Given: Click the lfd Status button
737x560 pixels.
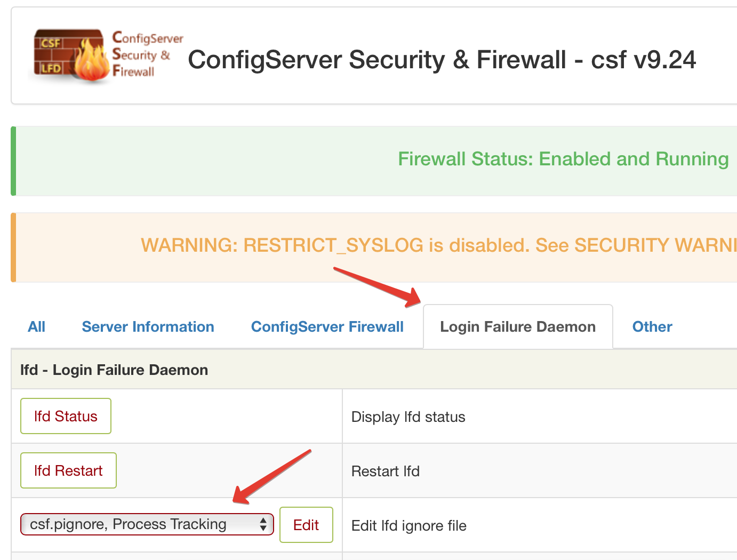Looking at the screenshot, I should coord(66,416).
